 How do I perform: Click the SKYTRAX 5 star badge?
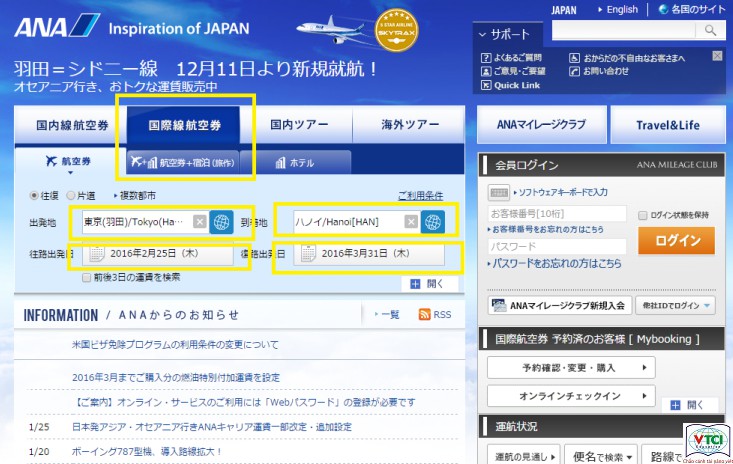pos(396,30)
